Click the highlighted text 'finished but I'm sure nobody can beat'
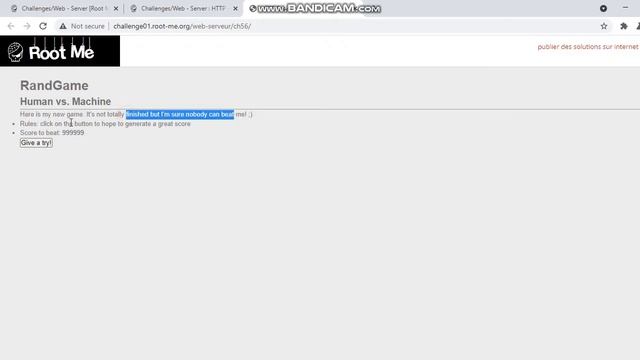 point(180,114)
